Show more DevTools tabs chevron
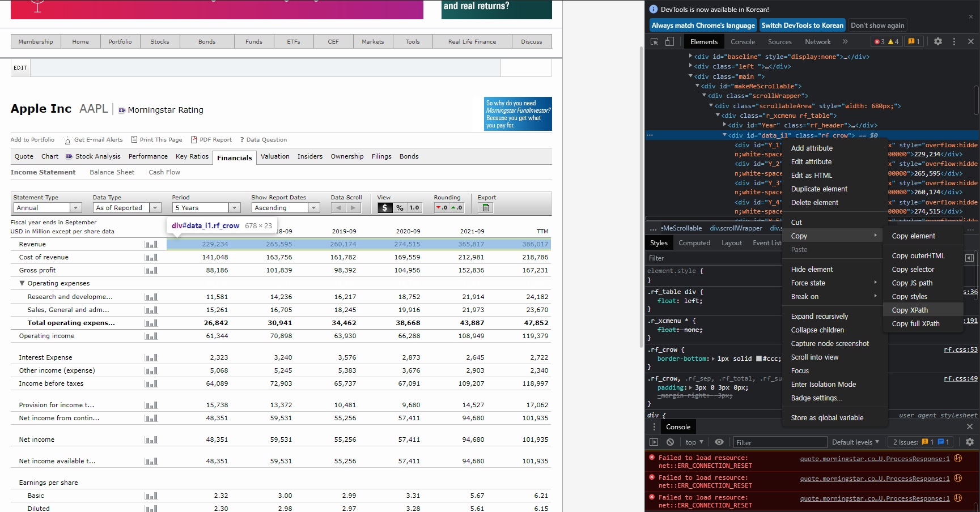The width and height of the screenshot is (980, 512). [845, 42]
